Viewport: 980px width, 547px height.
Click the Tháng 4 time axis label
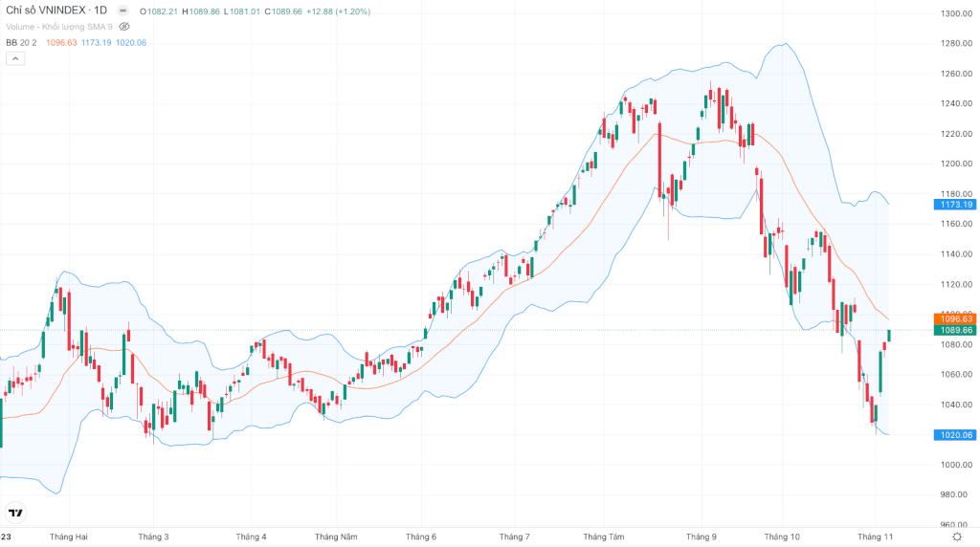coord(252,537)
